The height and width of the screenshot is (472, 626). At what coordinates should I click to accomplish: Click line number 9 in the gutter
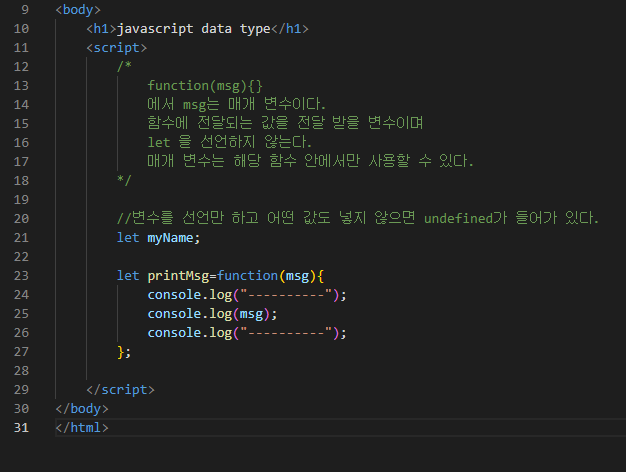pos(25,10)
